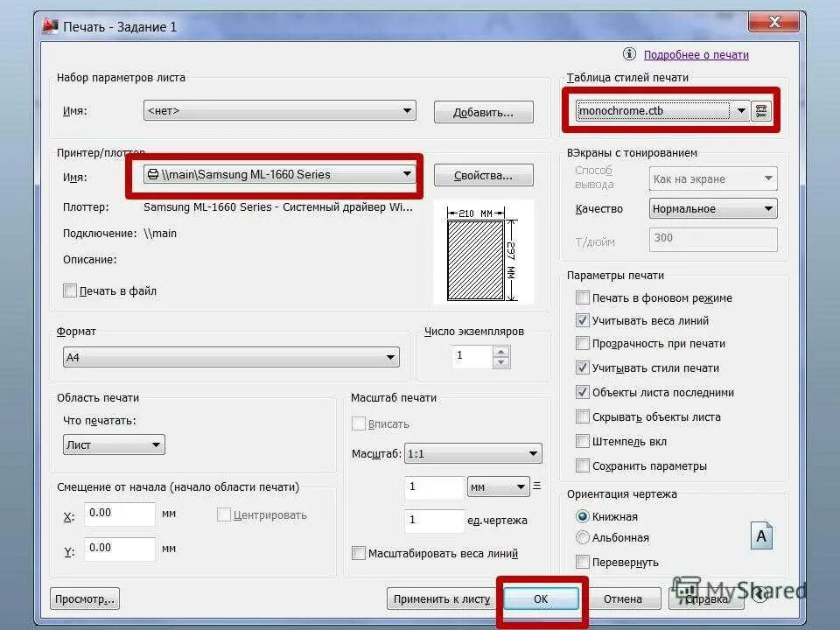Open the мм units dropdown
The width and height of the screenshot is (840, 630).
(498, 487)
